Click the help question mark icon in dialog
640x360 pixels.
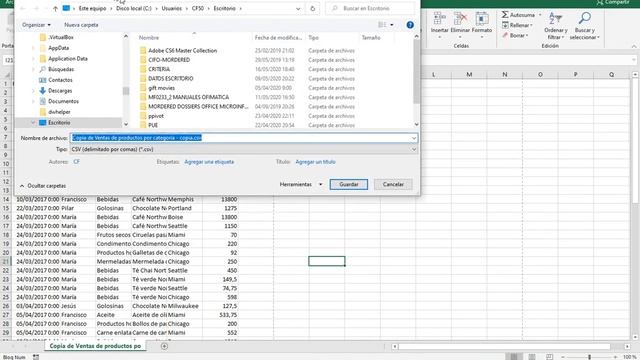pos(410,25)
